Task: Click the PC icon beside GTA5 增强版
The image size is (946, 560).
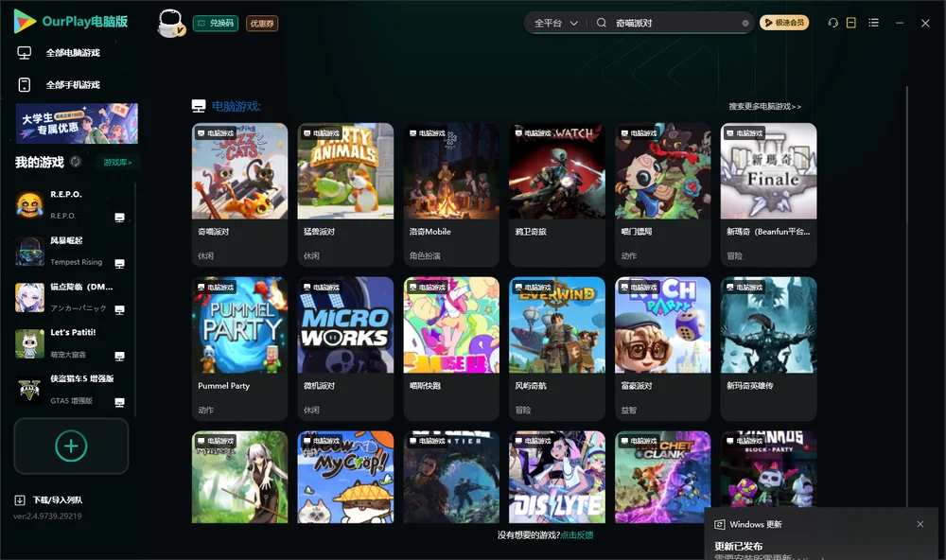Action: pyautogui.click(x=119, y=403)
